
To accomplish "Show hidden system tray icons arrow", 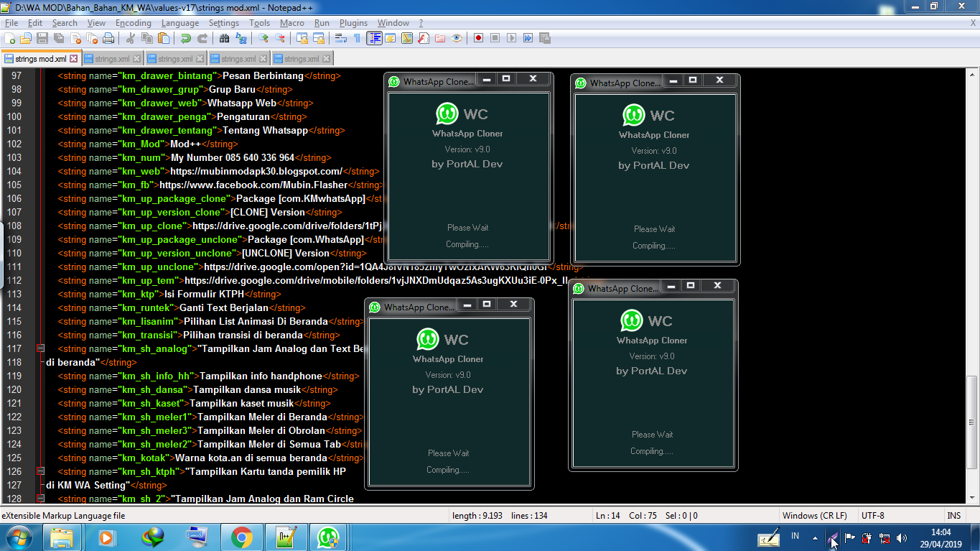I will [815, 537].
